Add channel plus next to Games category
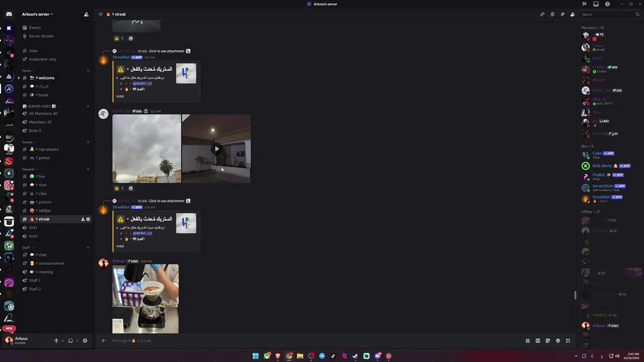The image size is (644, 362). point(88,142)
